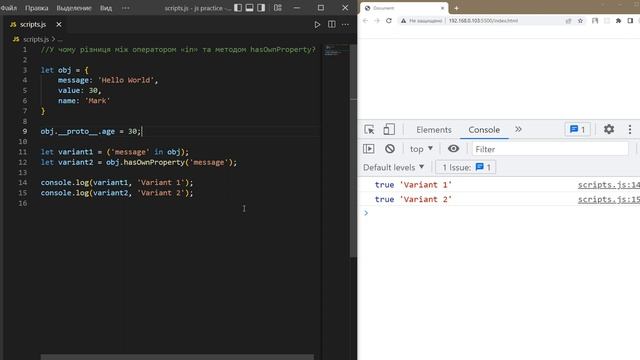Close the scripts.js editor tab
The height and width of the screenshot is (360, 640).
point(59,24)
